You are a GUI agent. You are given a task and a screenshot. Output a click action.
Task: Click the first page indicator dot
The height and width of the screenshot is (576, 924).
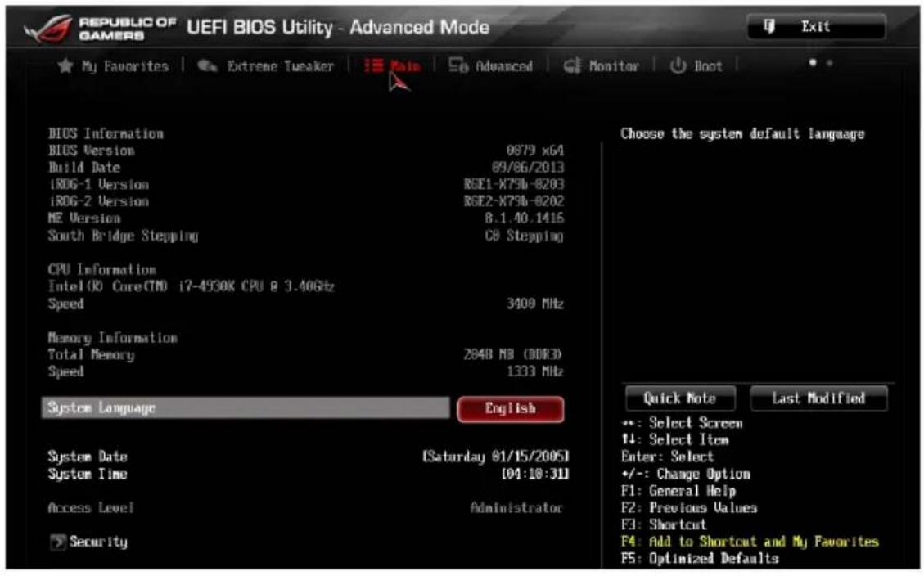pyautogui.click(x=813, y=62)
